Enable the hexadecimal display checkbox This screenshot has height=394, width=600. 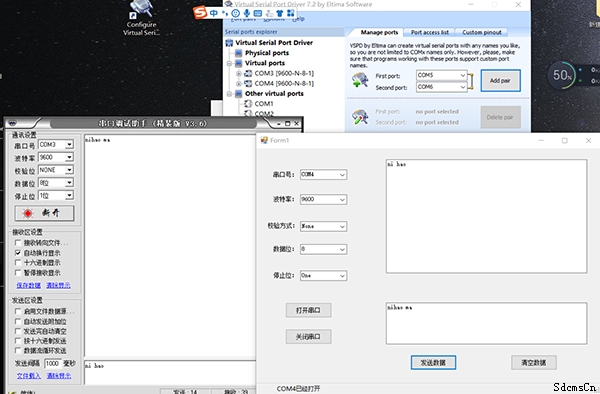18,262
